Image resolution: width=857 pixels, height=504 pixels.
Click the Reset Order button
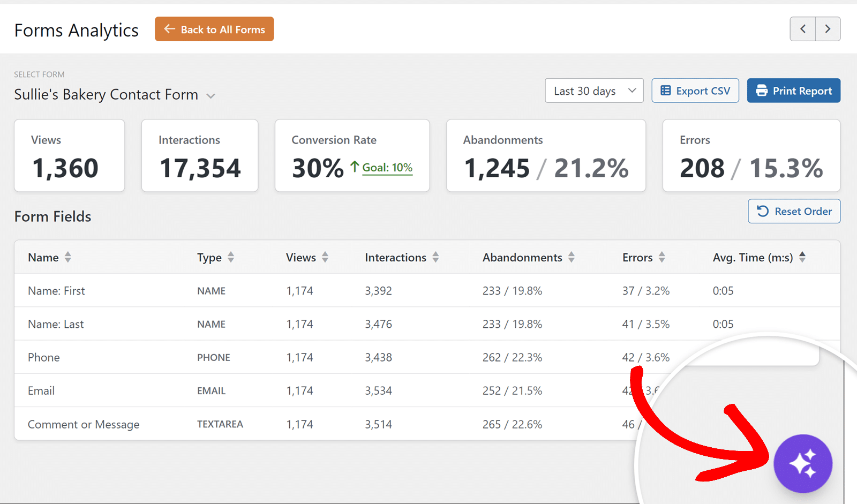click(x=794, y=211)
